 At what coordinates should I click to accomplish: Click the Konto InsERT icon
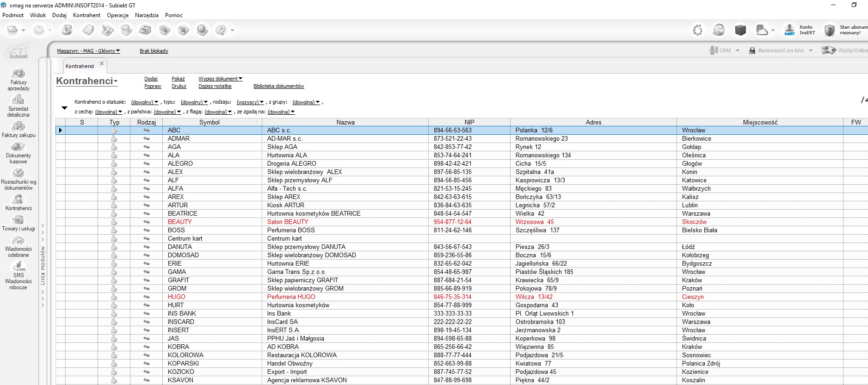coord(789,30)
